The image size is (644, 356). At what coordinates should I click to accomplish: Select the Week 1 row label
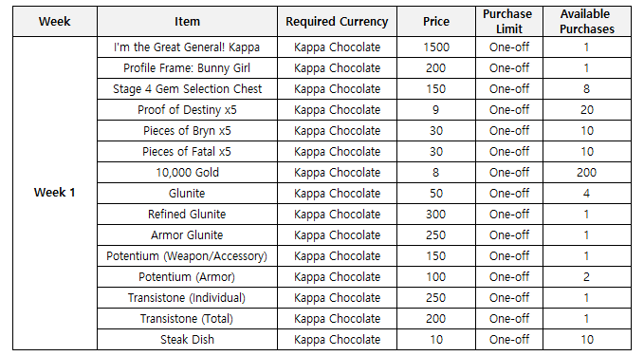coord(55,193)
